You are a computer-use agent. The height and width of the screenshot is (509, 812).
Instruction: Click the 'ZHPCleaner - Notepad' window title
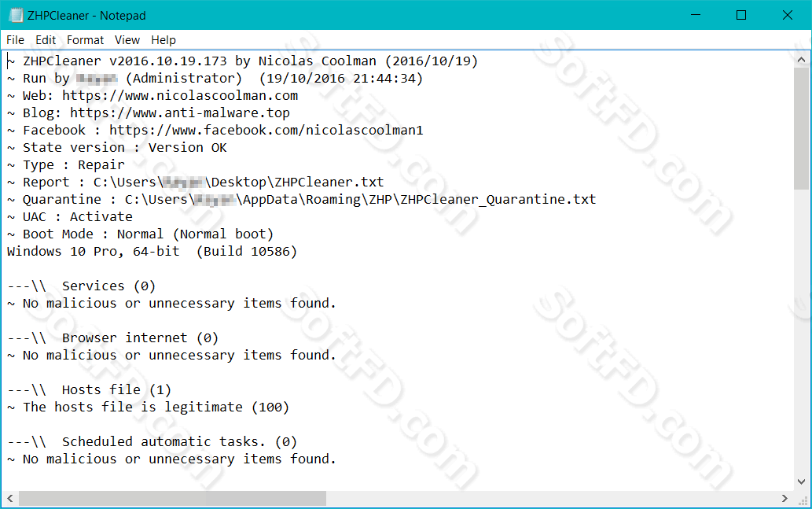tap(86, 16)
